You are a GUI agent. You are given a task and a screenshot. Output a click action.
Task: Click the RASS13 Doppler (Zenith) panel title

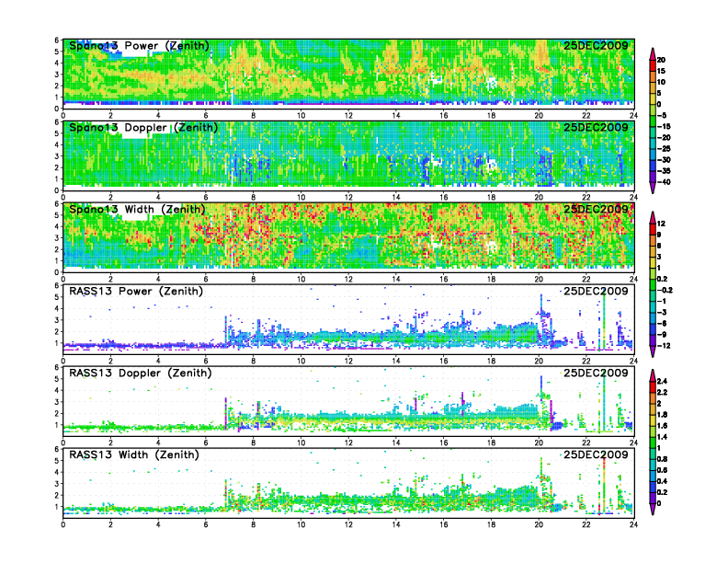tap(141, 373)
